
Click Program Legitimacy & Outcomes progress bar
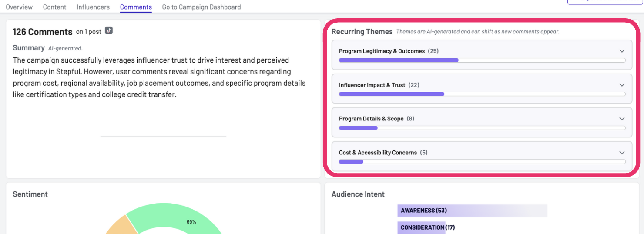[x=482, y=60]
